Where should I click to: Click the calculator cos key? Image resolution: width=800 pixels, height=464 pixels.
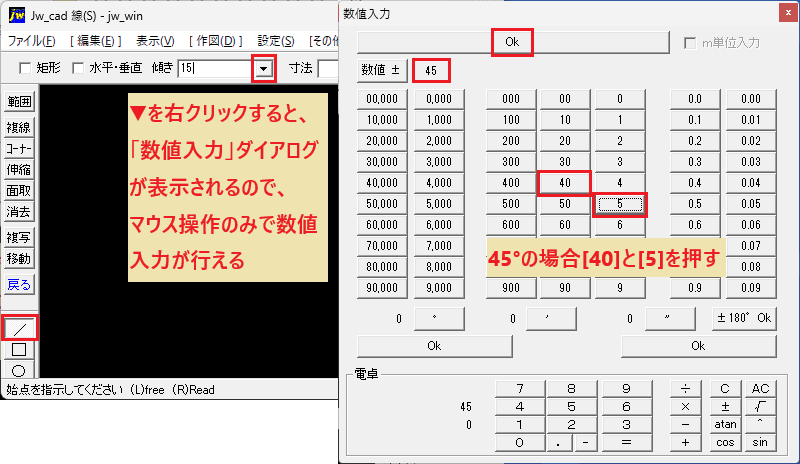coord(725,443)
